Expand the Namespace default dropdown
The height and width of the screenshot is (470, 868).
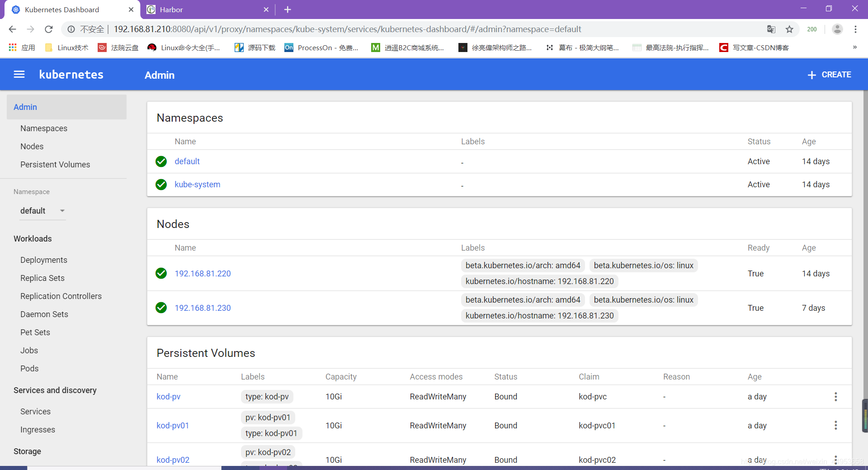tap(43, 211)
